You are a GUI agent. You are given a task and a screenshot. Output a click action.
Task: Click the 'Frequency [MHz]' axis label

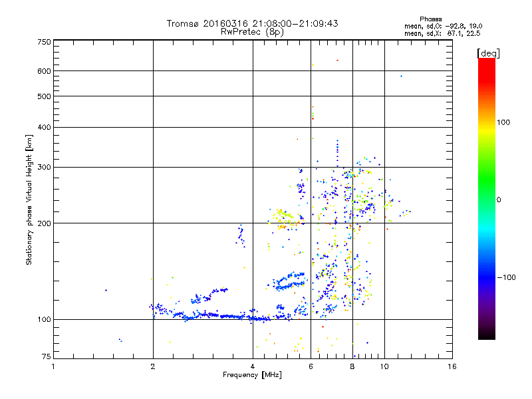click(252, 375)
